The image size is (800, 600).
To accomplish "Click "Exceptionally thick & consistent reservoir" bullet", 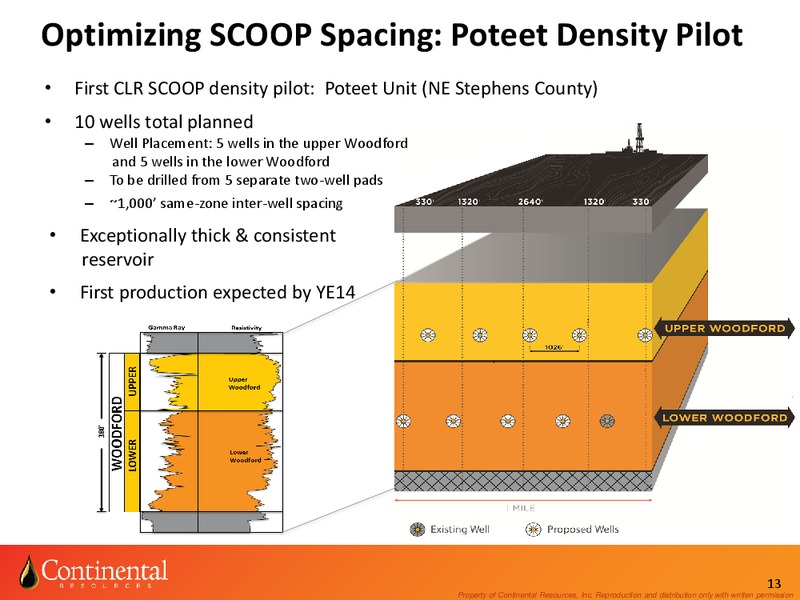I will coord(208,247).
